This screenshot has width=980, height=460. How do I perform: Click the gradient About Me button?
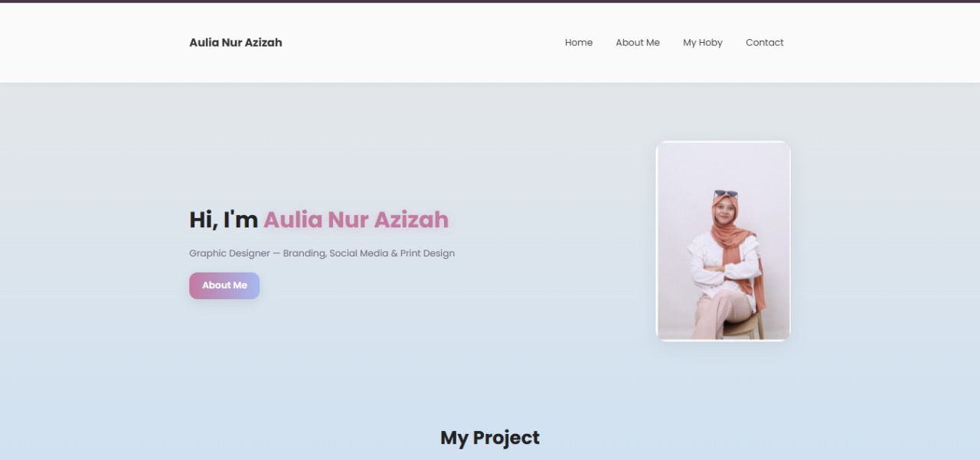click(x=224, y=285)
